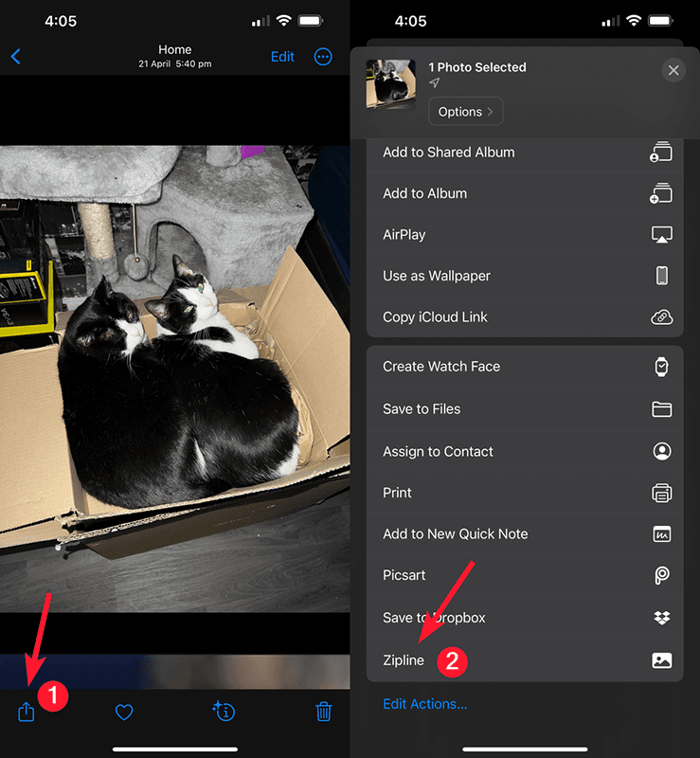Open the Edit Actions link
700x758 pixels.
click(424, 704)
